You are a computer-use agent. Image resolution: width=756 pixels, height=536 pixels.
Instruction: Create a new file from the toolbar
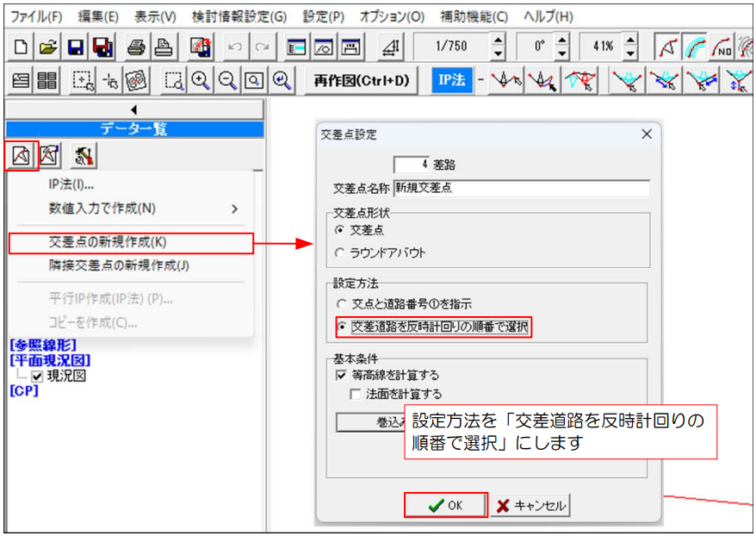(x=21, y=47)
